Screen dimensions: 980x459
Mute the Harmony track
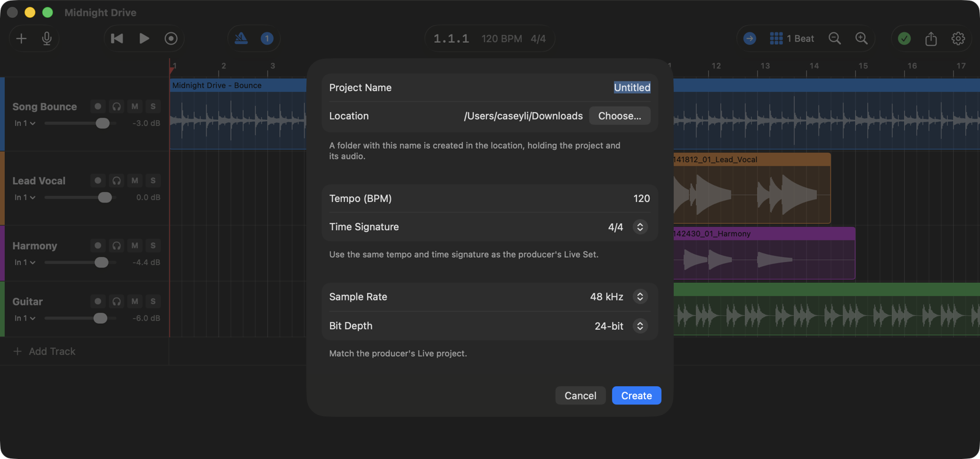tap(135, 245)
